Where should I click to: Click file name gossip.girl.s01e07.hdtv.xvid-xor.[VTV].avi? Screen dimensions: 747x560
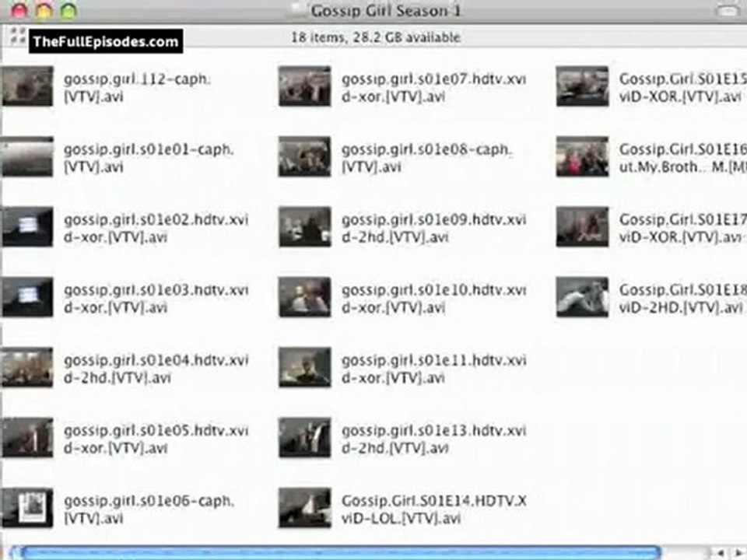(434, 88)
